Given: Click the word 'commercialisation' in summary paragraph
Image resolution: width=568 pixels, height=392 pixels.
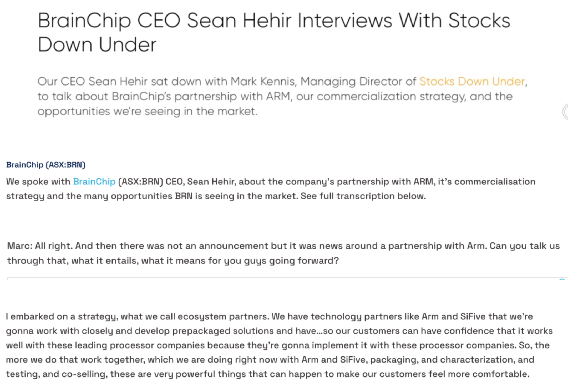Looking at the screenshot, I should click(495, 182).
